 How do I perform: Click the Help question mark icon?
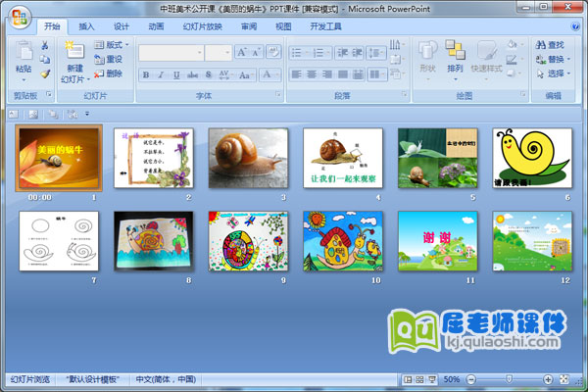point(574,26)
